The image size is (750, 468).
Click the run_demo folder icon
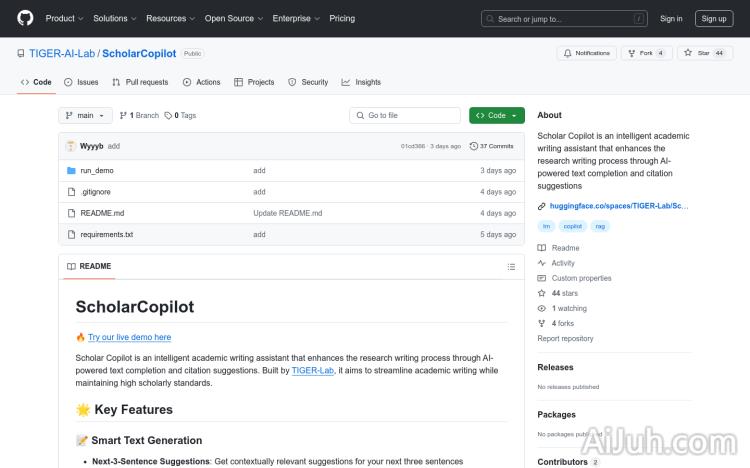point(71,171)
